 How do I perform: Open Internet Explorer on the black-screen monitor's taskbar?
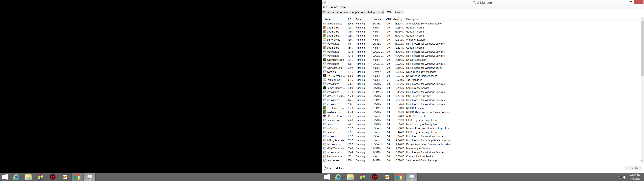pyautogui.click(x=16, y=177)
